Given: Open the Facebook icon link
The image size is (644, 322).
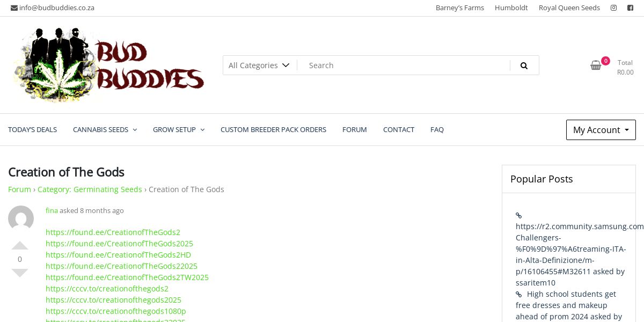Looking at the screenshot, I should click(x=631, y=8).
